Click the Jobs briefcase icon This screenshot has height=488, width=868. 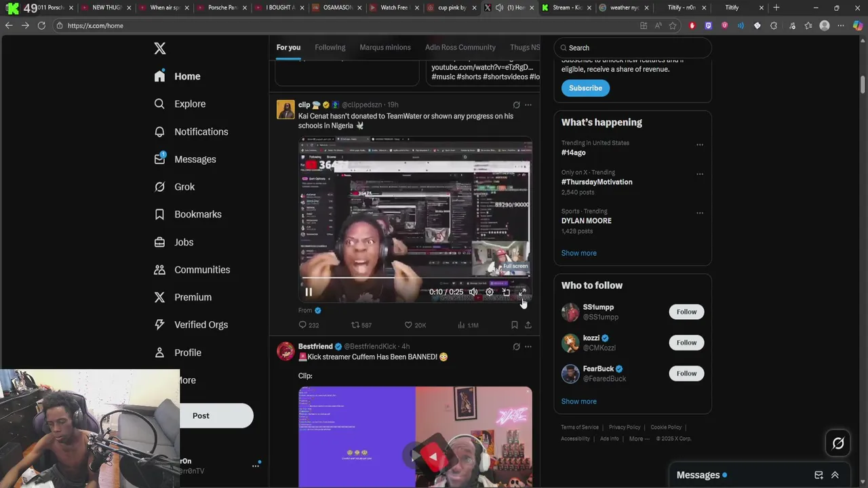(x=159, y=242)
